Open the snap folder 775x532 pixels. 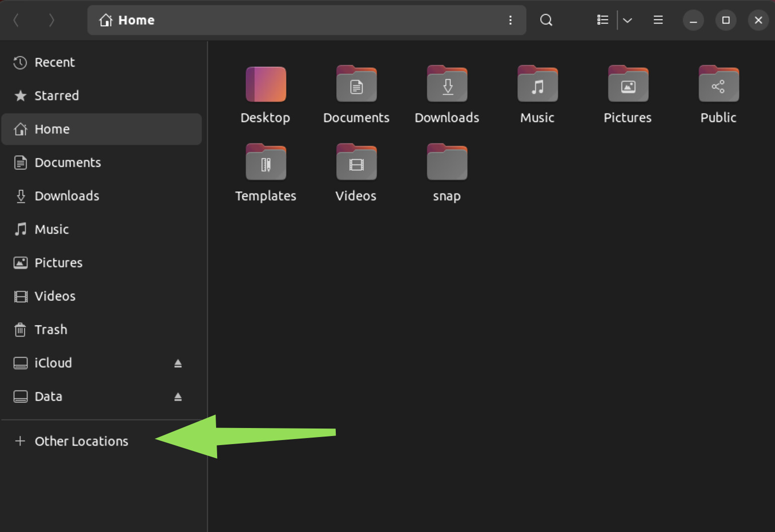(x=447, y=163)
